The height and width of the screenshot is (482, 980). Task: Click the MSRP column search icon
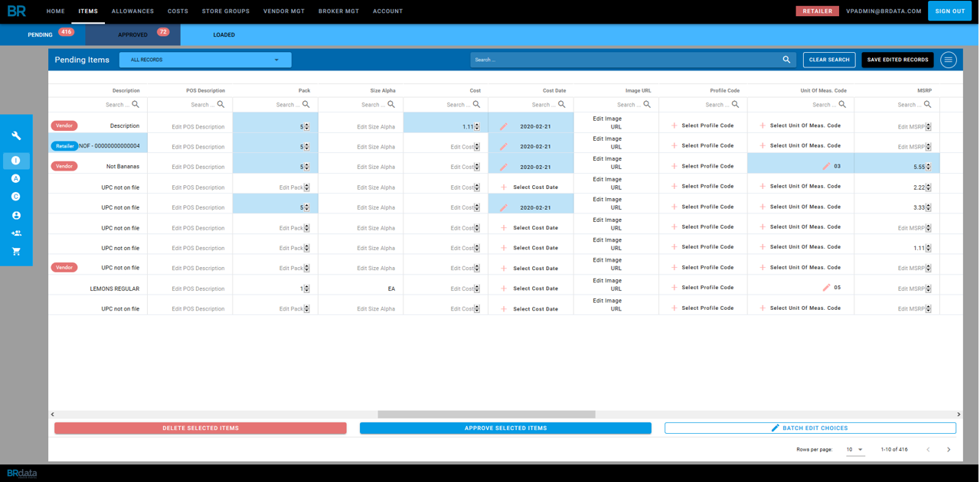tap(927, 104)
